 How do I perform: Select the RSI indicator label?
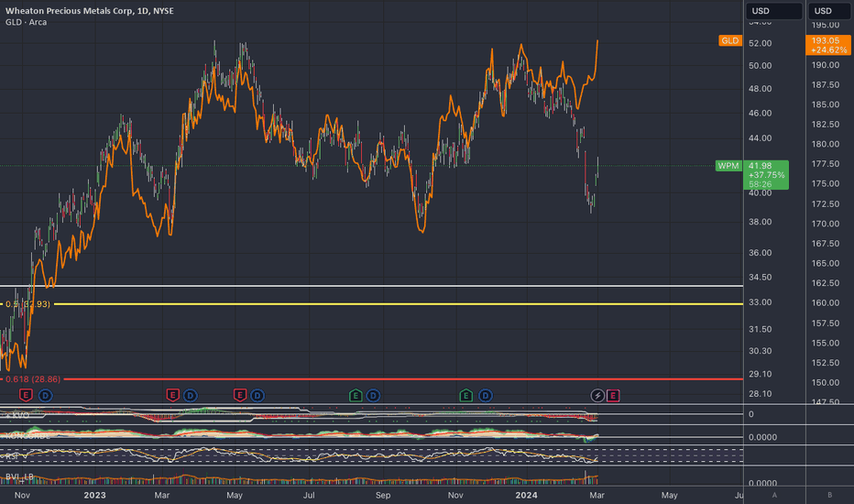click(12, 456)
